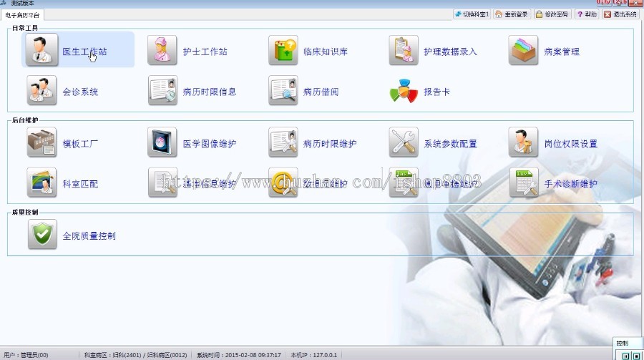Viewport: 644px width, 360px height.
Task: Open 病历借阅 record borrowing
Action: point(303,90)
